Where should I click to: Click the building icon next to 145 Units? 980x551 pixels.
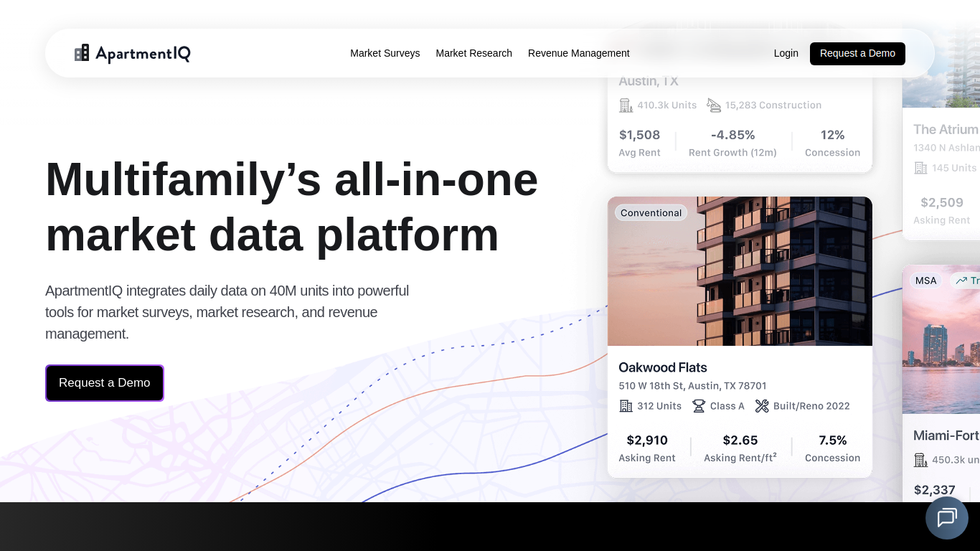920,168
